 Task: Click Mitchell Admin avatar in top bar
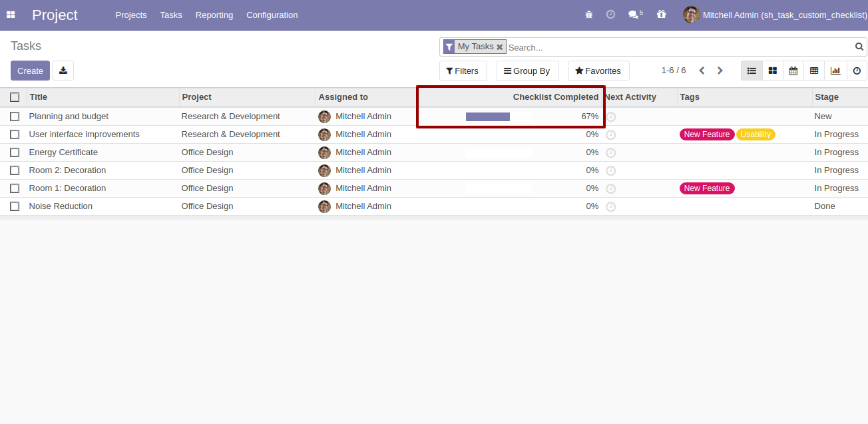point(691,15)
